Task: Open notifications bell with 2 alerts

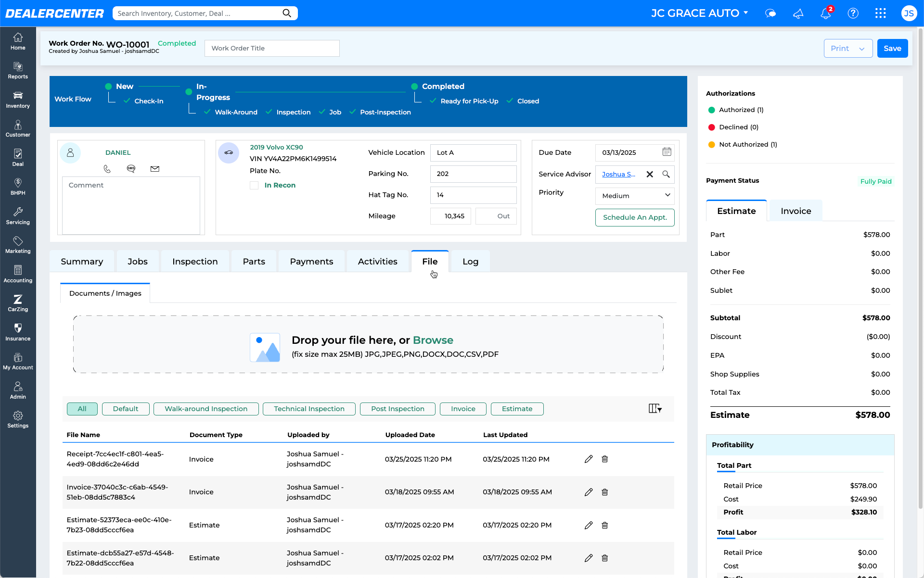Action: 826,13
